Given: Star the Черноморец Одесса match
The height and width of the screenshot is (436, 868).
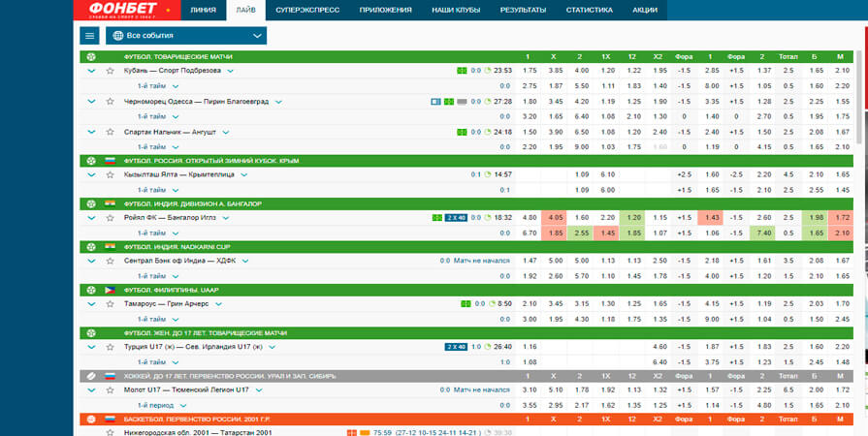Looking at the screenshot, I should [x=111, y=102].
